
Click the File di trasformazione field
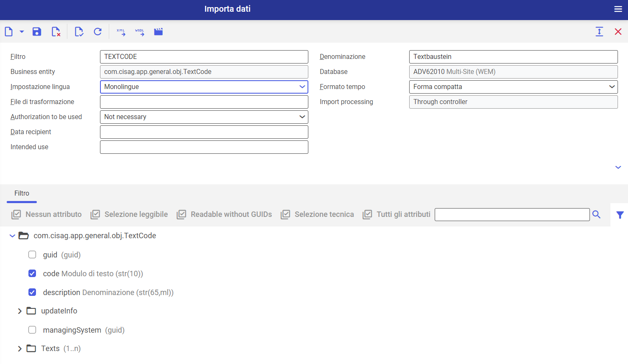[x=204, y=102]
